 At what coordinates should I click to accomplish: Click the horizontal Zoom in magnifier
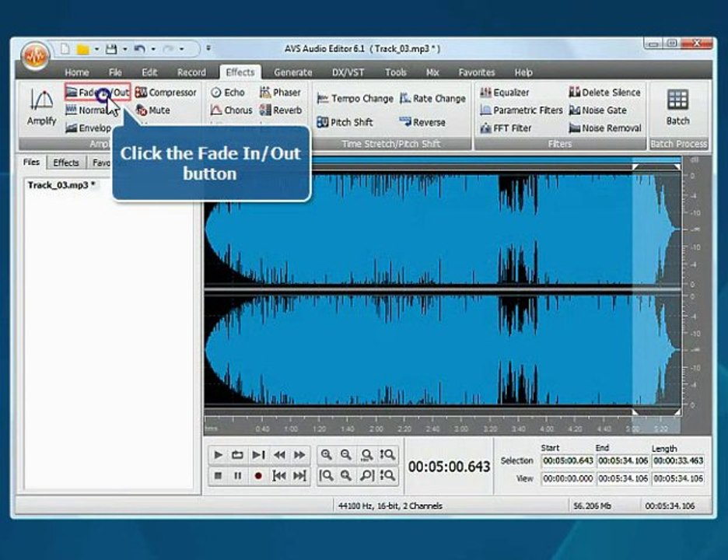(327, 454)
